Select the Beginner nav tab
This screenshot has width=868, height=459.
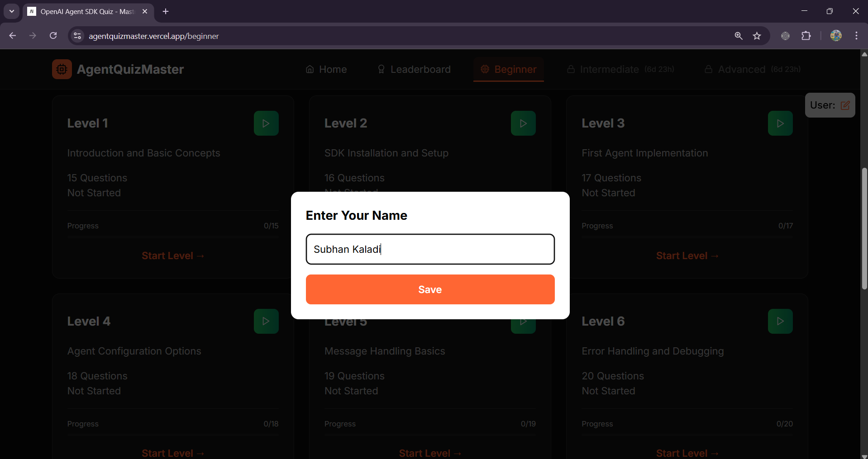508,69
